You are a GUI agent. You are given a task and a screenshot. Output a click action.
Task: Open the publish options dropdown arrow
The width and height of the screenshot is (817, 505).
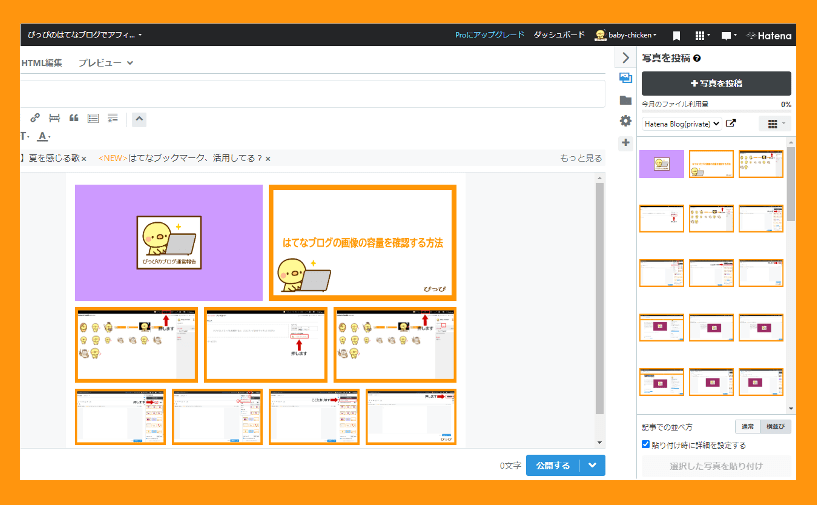tap(592, 465)
